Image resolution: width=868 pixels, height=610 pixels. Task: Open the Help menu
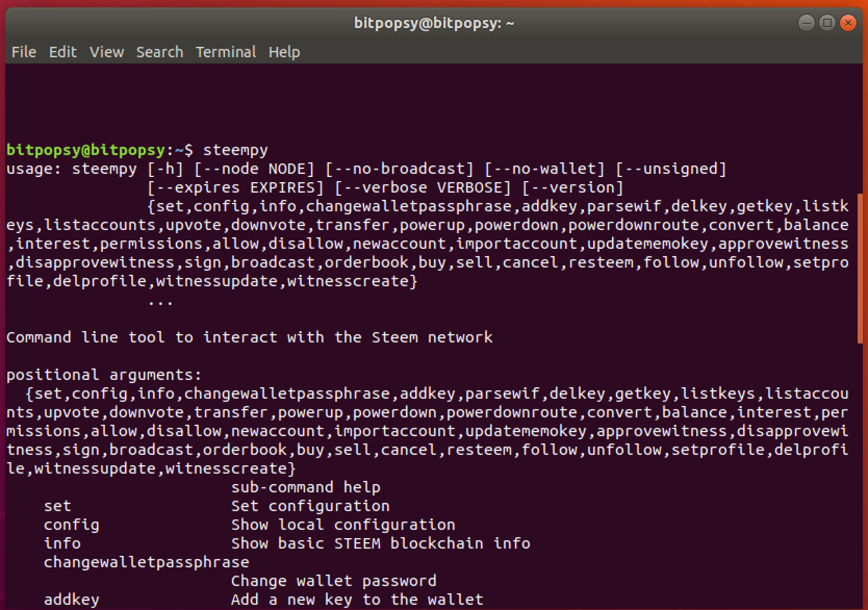[x=284, y=52]
